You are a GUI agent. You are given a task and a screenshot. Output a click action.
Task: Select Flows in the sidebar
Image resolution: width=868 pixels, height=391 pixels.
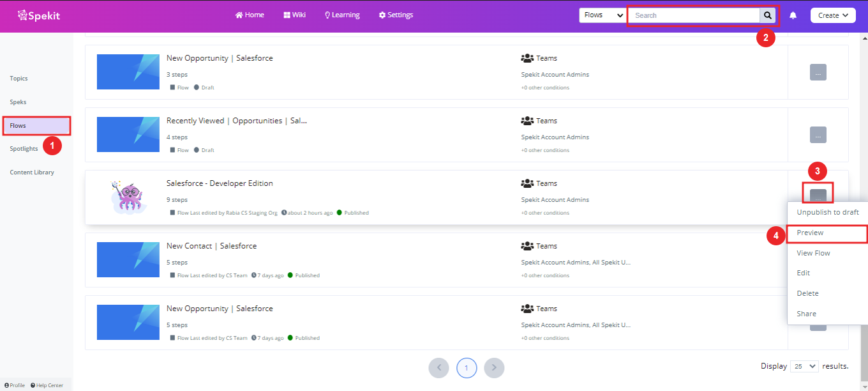tap(36, 126)
